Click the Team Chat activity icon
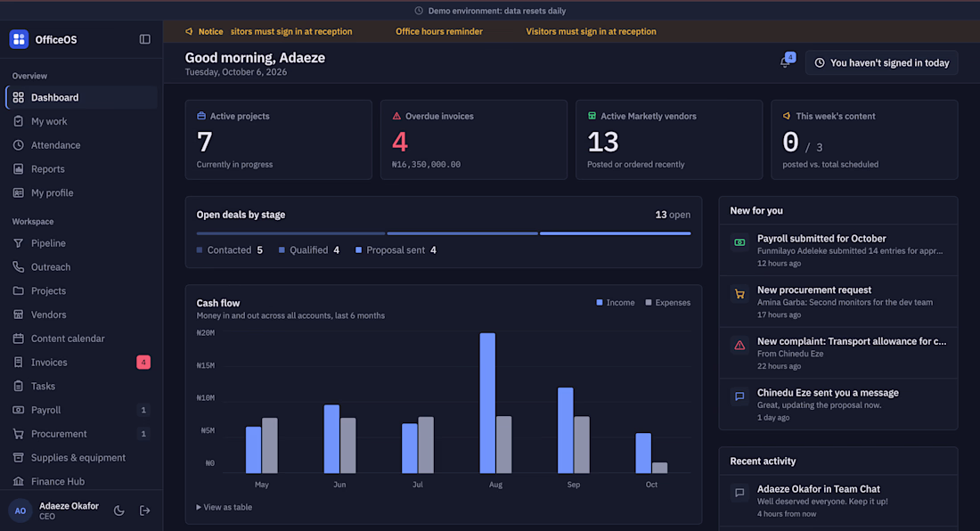The height and width of the screenshot is (531, 980). [739, 493]
